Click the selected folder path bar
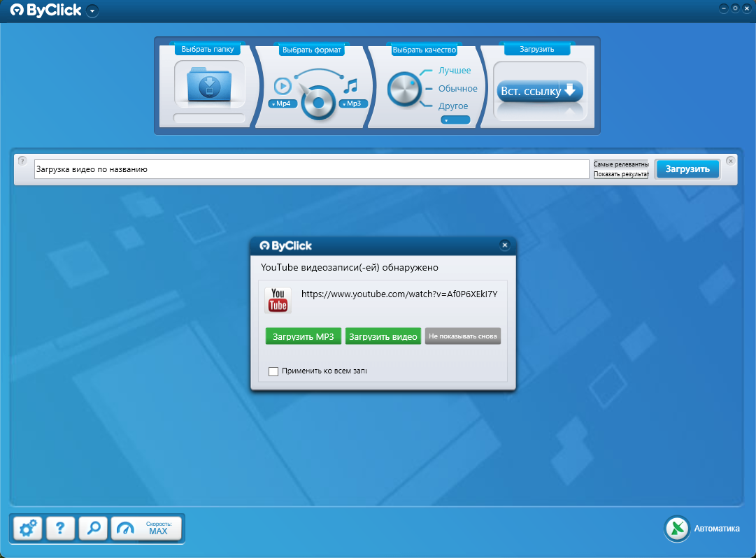The width and height of the screenshot is (756, 558). 209,118
